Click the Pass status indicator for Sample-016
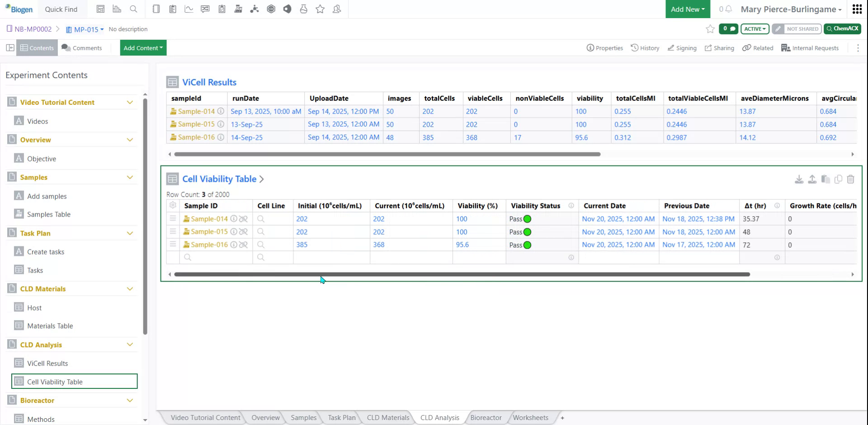This screenshot has width=868, height=425. pos(527,245)
